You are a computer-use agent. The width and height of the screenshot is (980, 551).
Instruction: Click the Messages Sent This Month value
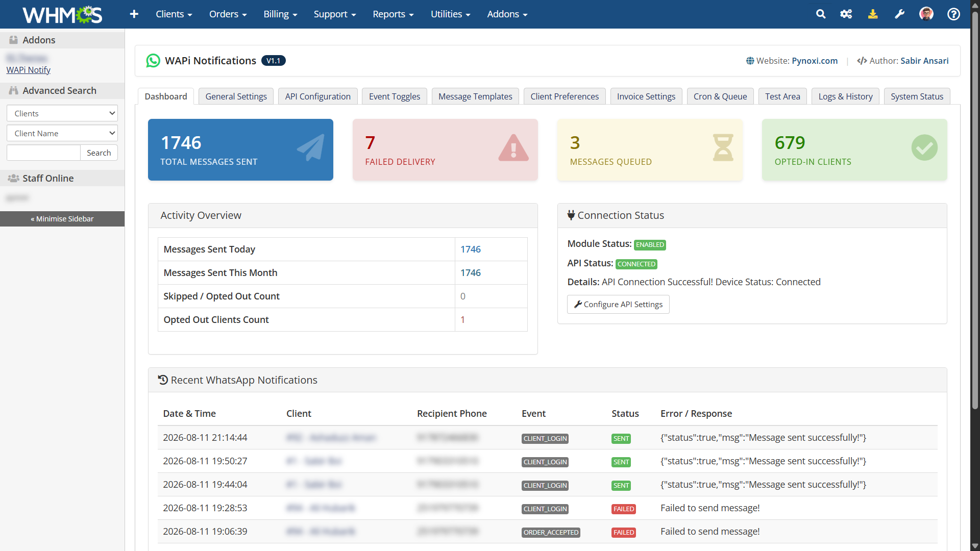[x=471, y=273]
